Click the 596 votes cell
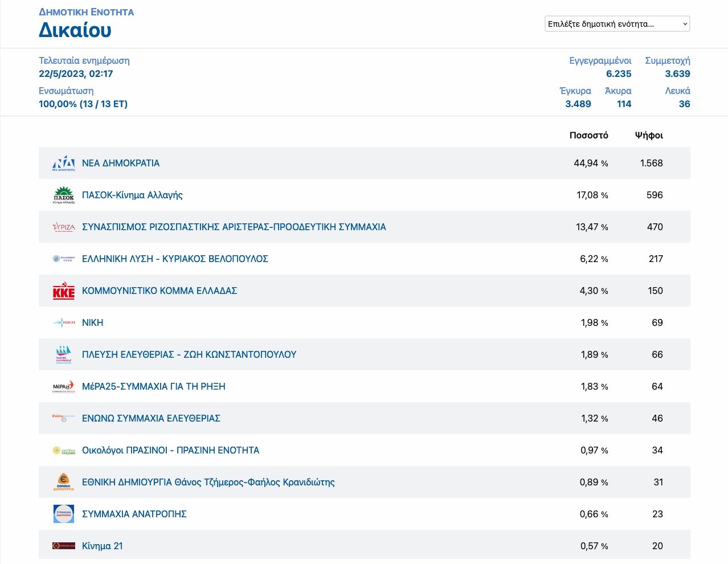The height and width of the screenshot is (564, 728). point(655,195)
